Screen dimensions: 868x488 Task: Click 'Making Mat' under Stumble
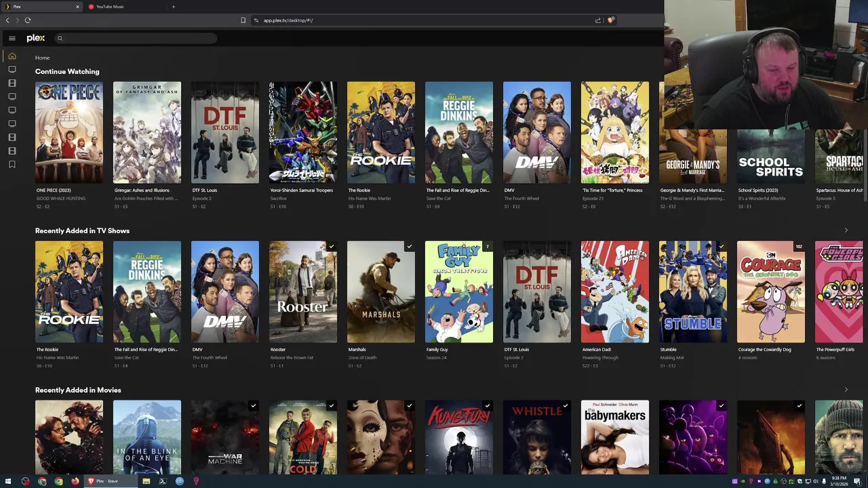point(672,358)
